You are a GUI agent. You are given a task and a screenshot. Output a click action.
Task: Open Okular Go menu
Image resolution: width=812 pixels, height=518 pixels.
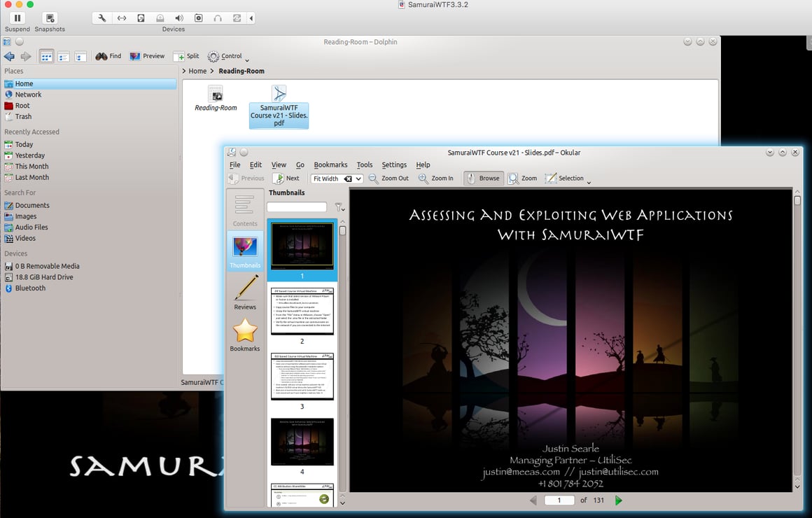tap(300, 164)
